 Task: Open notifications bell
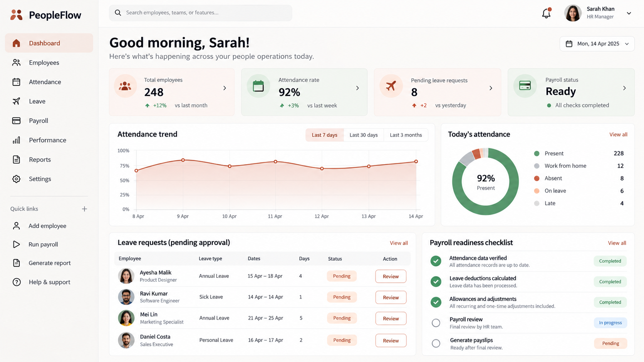click(546, 13)
